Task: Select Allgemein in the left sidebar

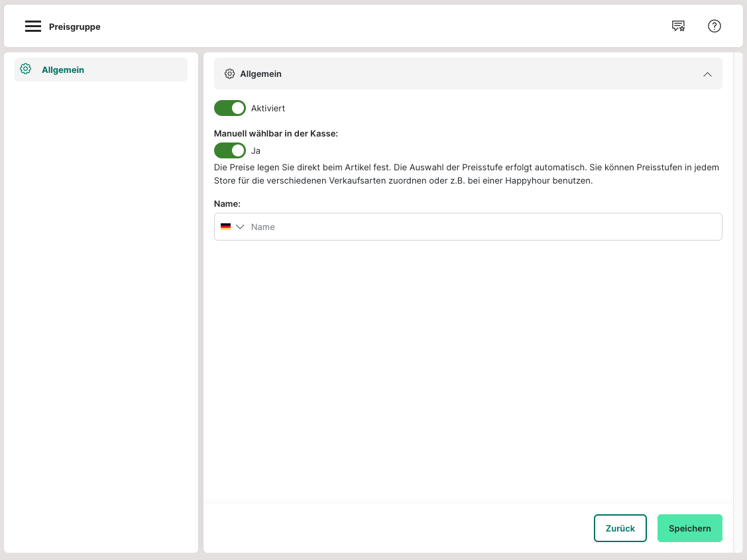Action: (63, 70)
